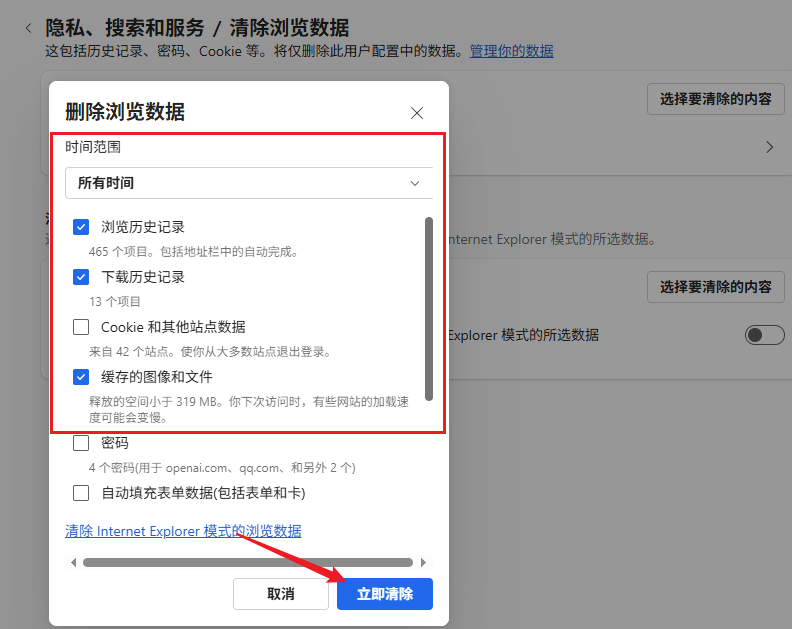Image resolution: width=792 pixels, height=629 pixels.
Task: Click the upper 选择要清除的内容 button
Action: 715,99
